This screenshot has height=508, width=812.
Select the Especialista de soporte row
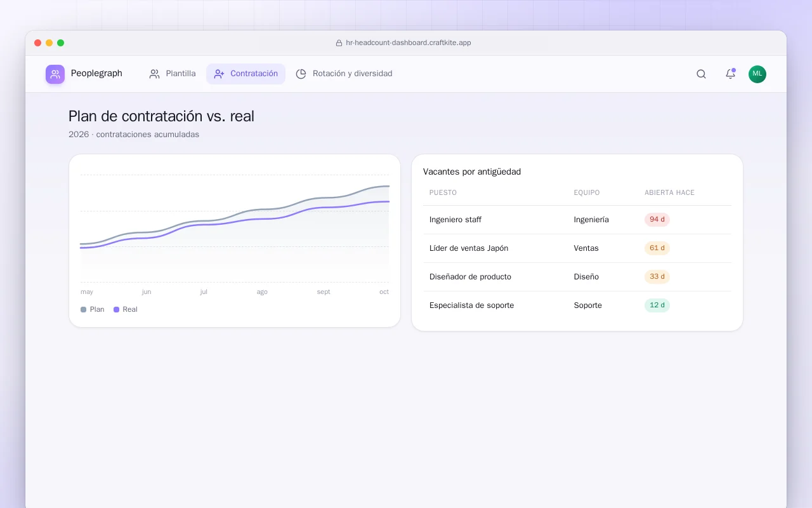(577, 305)
